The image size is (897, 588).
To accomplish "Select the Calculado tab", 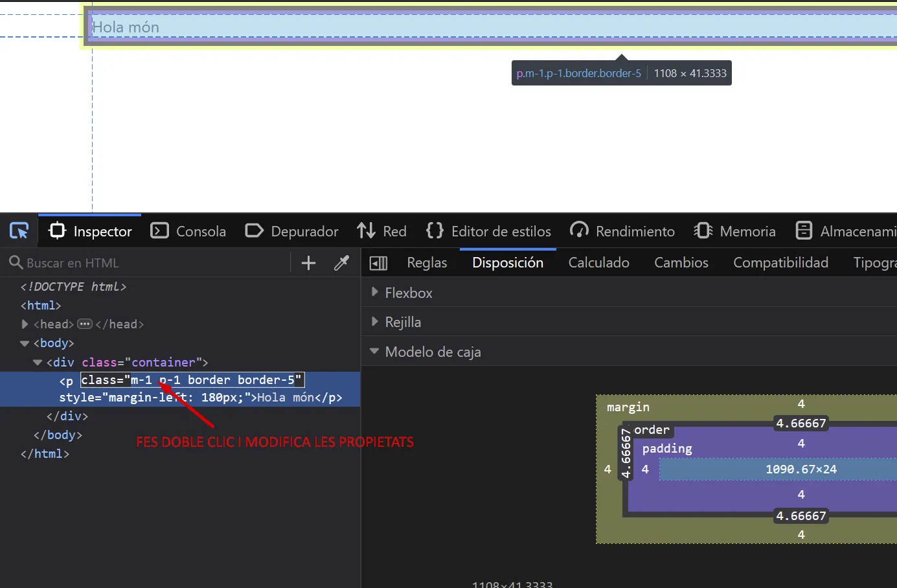I will (598, 263).
